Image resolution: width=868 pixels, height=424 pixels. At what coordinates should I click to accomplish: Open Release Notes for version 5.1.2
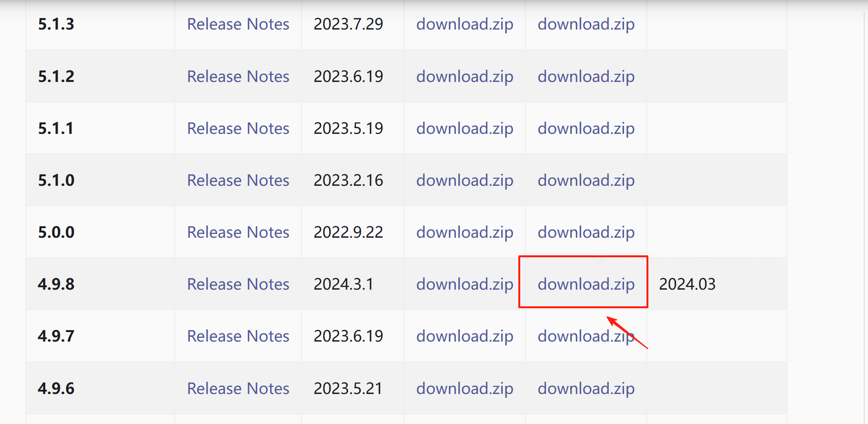point(238,76)
